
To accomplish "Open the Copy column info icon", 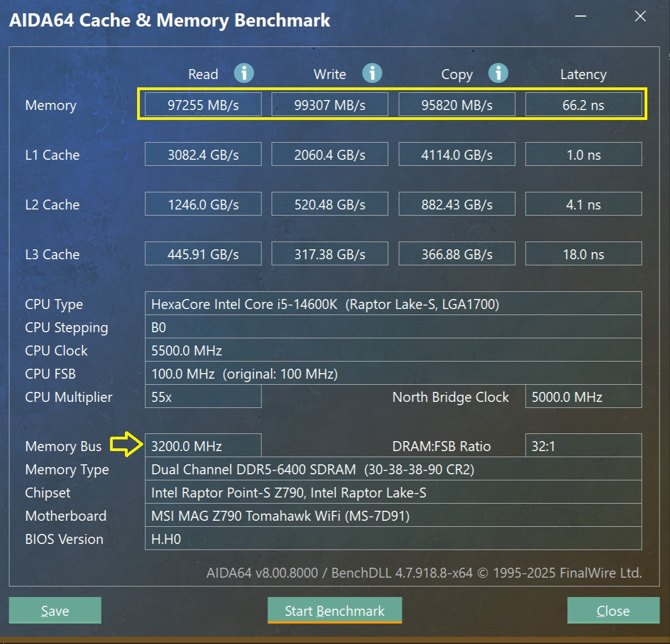I will pyautogui.click(x=498, y=73).
